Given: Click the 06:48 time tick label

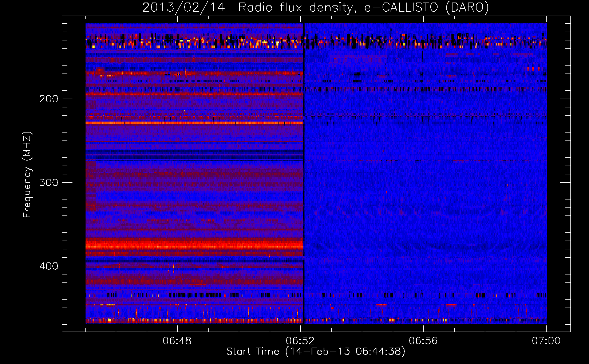Looking at the screenshot, I should point(177,341).
